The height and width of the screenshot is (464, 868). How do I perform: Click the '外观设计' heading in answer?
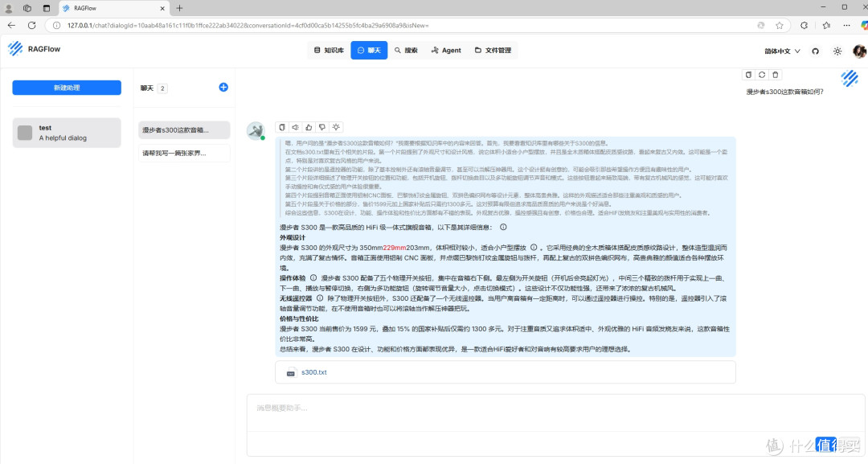[x=293, y=237]
